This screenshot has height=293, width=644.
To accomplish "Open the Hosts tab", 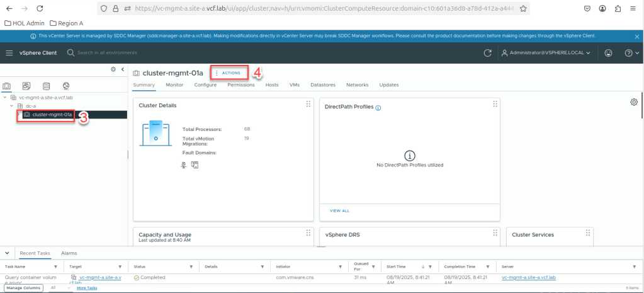I will 272,85.
